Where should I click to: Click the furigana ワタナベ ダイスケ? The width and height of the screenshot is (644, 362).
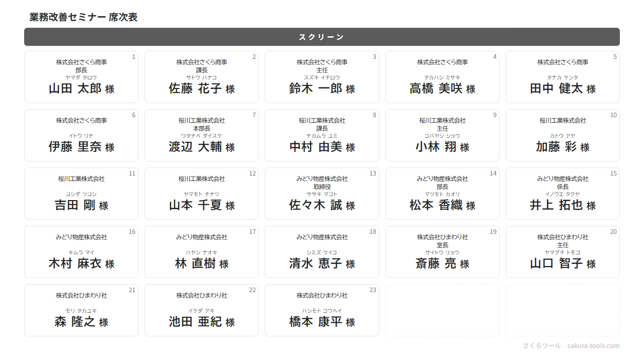pyautogui.click(x=201, y=136)
